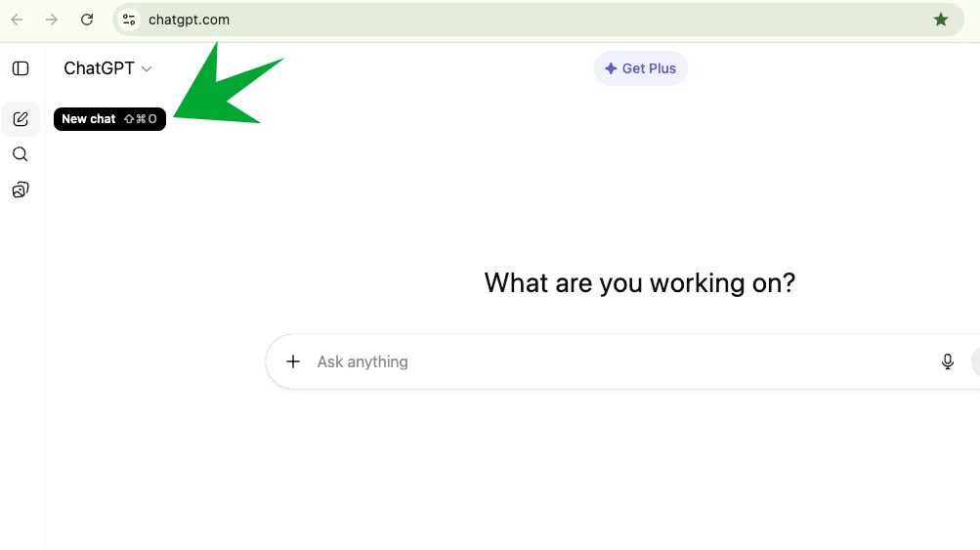Click the New chat pencil icon
The height and width of the screenshot is (550, 980).
[x=21, y=119]
